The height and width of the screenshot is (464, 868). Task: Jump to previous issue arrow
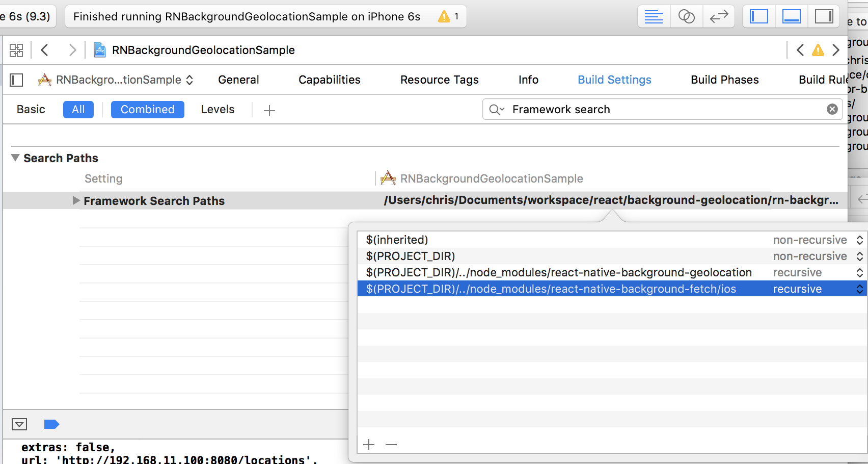click(800, 50)
